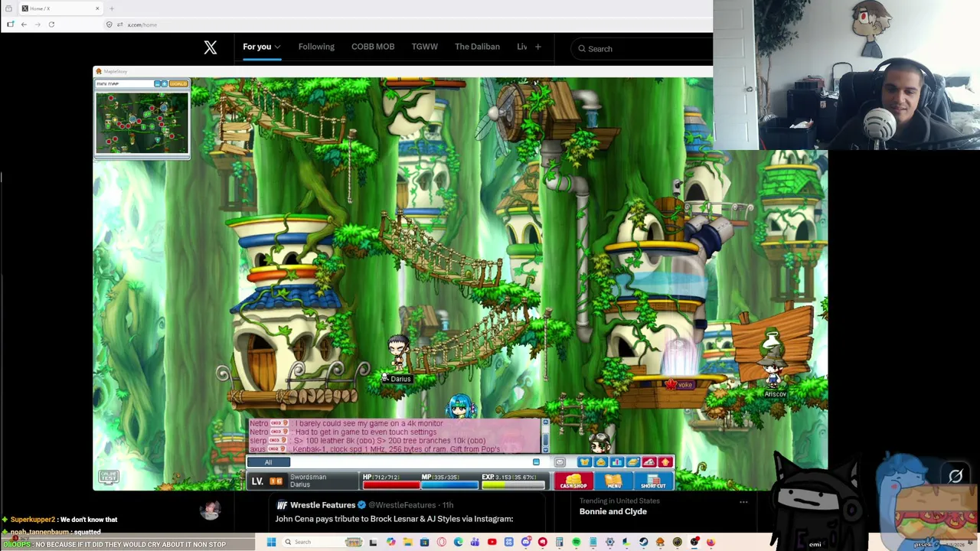Viewport: 980px width, 551px height.
Task: Open Steam from the taskbar
Action: coord(644,542)
